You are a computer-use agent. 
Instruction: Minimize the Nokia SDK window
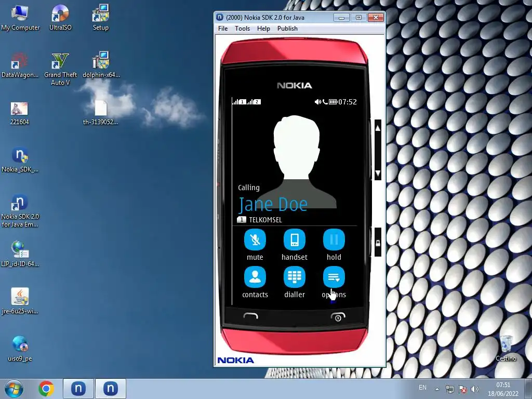(x=342, y=17)
